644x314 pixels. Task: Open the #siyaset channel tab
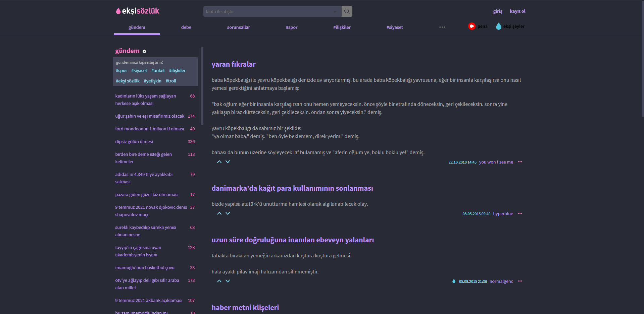click(394, 27)
